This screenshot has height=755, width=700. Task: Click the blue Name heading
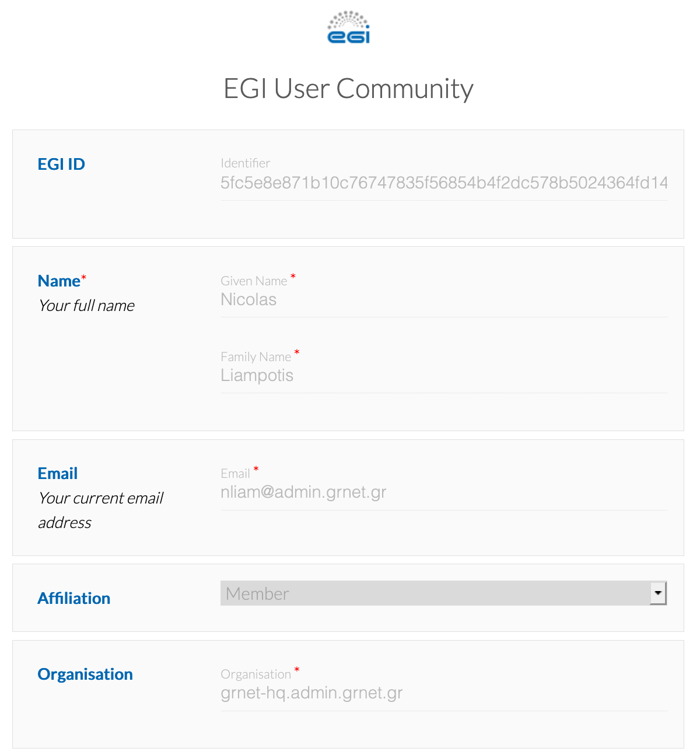click(58, 281)
